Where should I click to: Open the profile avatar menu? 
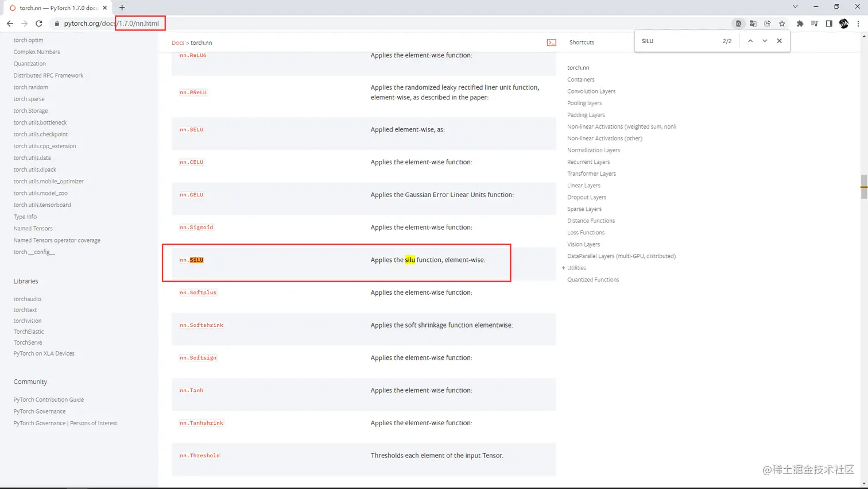coord(844,24)
